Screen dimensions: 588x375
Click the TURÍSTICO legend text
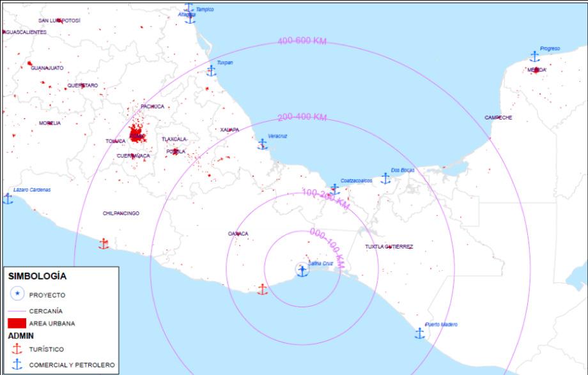pyautogui.click(x=47, y=349)
